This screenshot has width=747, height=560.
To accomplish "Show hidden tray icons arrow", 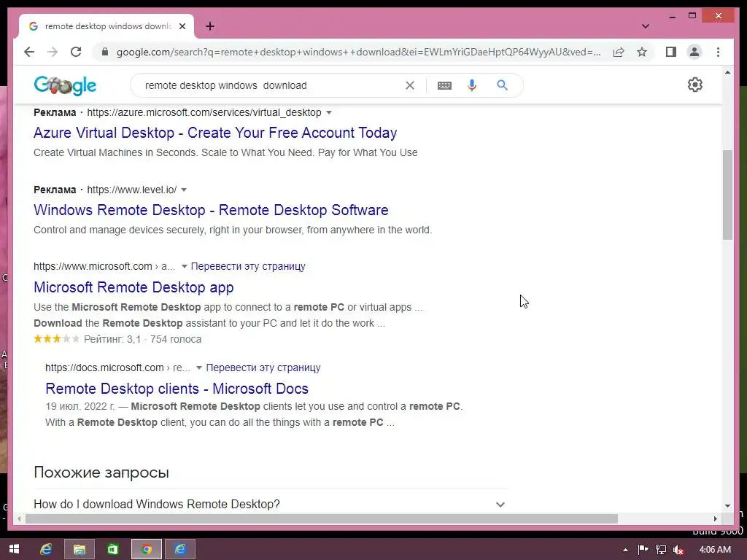I will coord(625,550).
